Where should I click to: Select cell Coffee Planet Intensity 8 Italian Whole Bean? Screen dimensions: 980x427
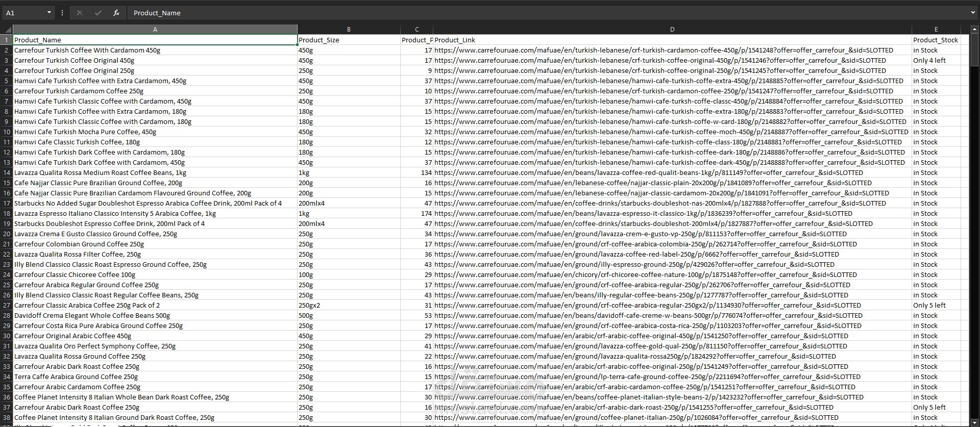[155, 397]
